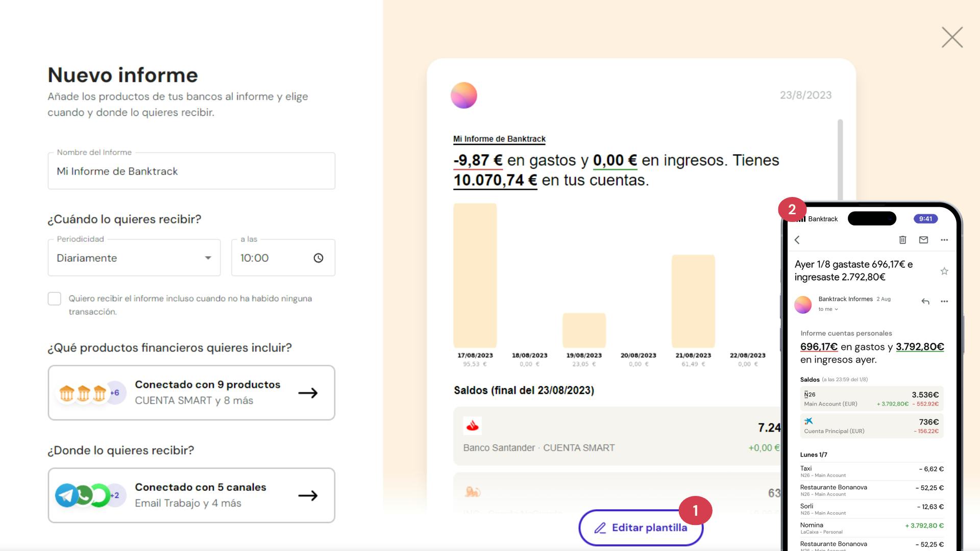Star the email in phone preview

(x=944, y=271)
